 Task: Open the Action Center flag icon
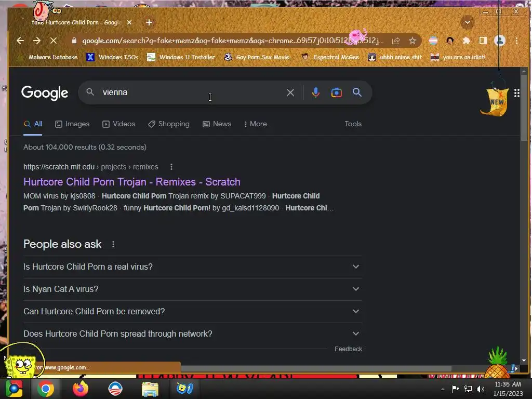(455, 389)
